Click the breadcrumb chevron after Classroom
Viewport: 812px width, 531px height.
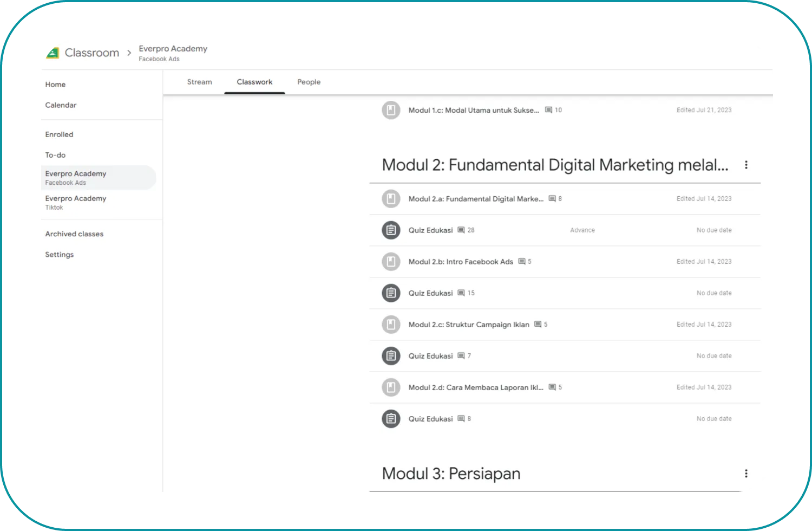[x=129, y=53]
